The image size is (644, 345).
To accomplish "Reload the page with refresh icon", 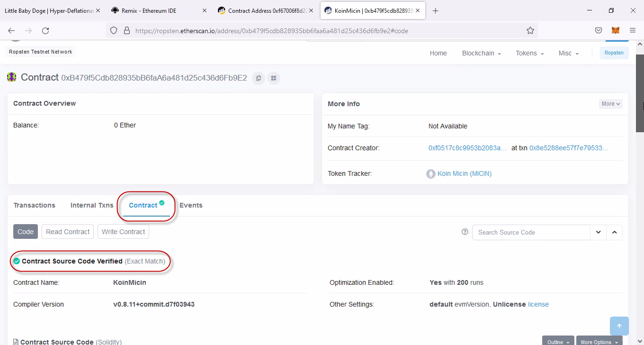I will (x=45, y=30).
